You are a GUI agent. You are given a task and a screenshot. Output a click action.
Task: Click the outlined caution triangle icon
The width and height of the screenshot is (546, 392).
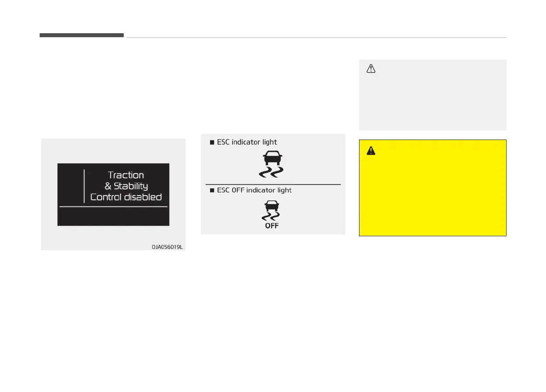click(x=371, y=69)
